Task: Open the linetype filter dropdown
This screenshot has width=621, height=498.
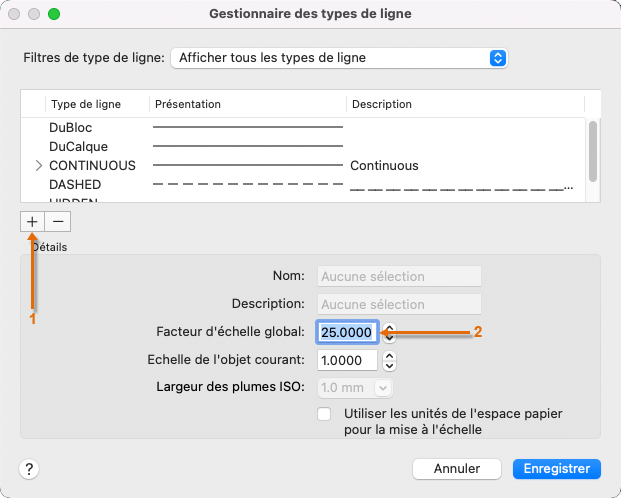Action: 340,58
